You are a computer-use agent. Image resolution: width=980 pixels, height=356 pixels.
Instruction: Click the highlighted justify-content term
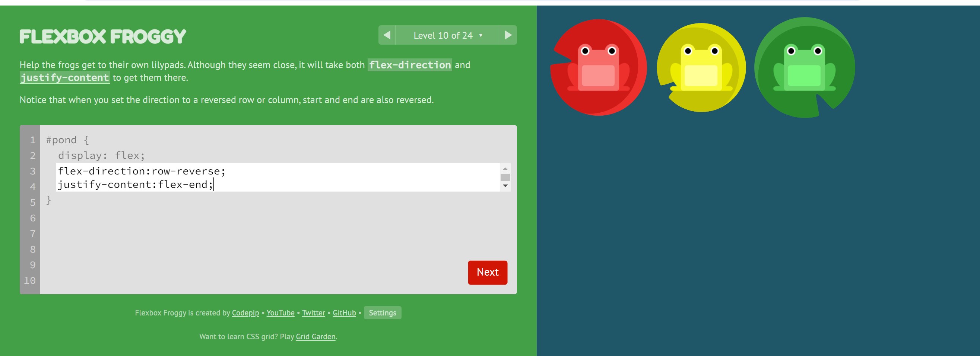64,77
